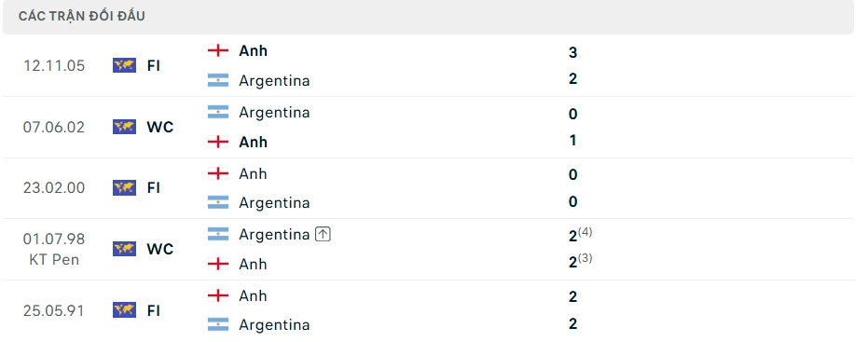Click the score 3 of Anh in 2005

[573, 52]
